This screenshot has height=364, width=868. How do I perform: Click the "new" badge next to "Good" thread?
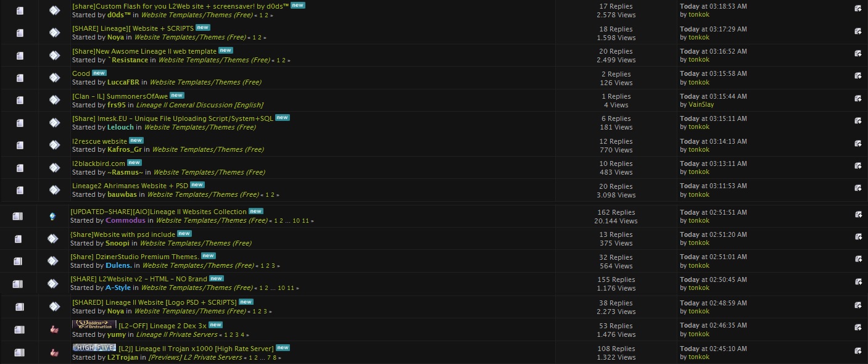point(99,73)
